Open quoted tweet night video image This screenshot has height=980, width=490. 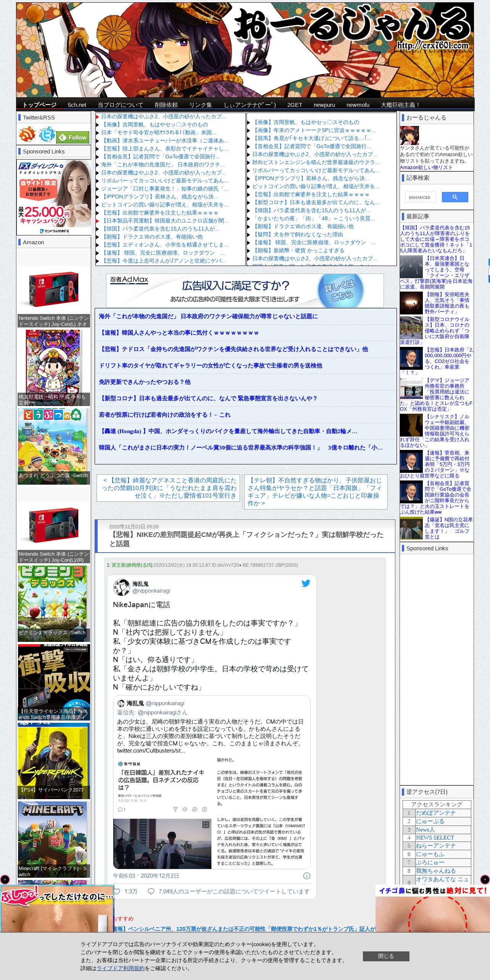click(x=163, y=844)
